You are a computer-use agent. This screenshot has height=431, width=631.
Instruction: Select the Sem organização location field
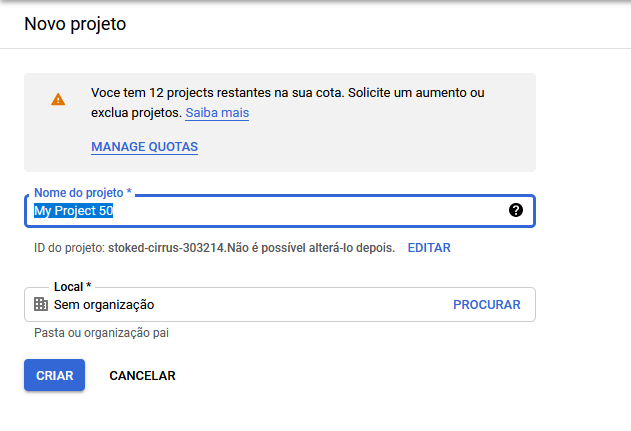click(280, 304)
